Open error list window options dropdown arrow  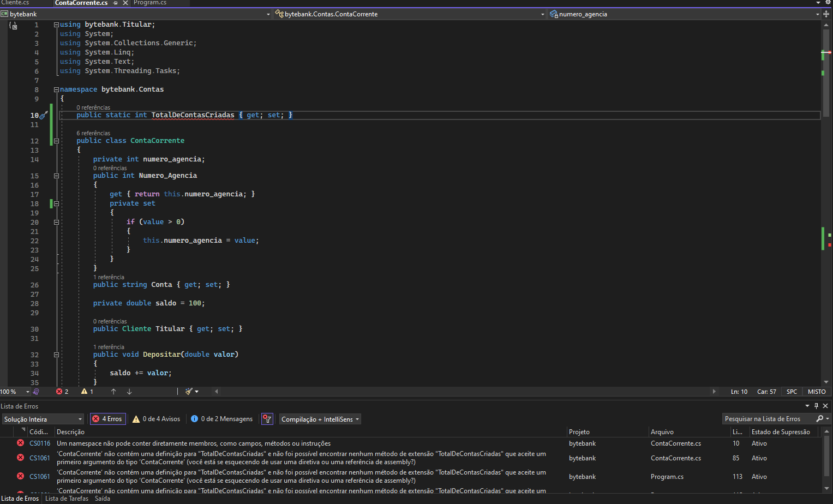tap(807, 406)
